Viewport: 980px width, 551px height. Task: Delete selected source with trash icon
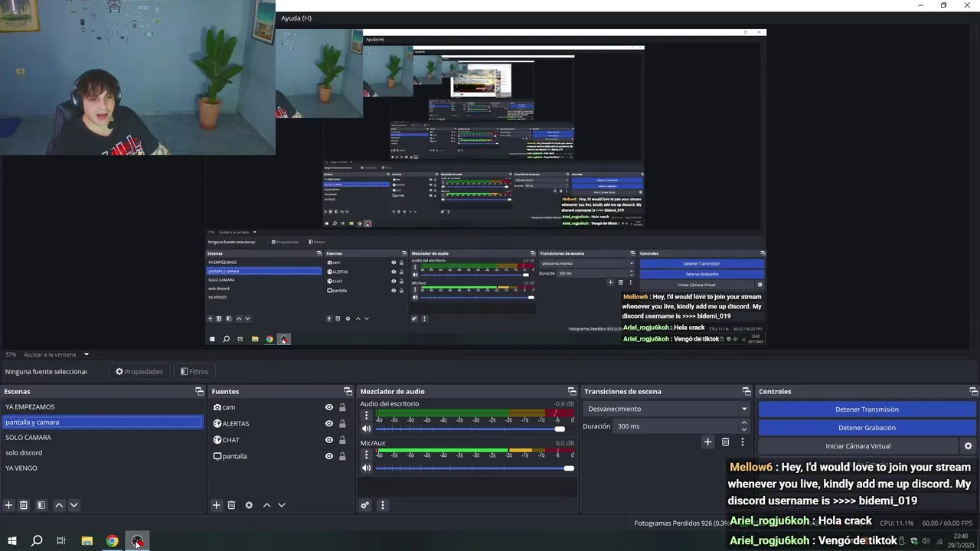pos(231,505)
